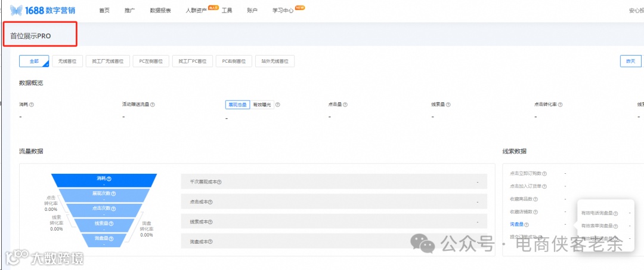Switch metric toggle to 展现总量

click(237, 105)
